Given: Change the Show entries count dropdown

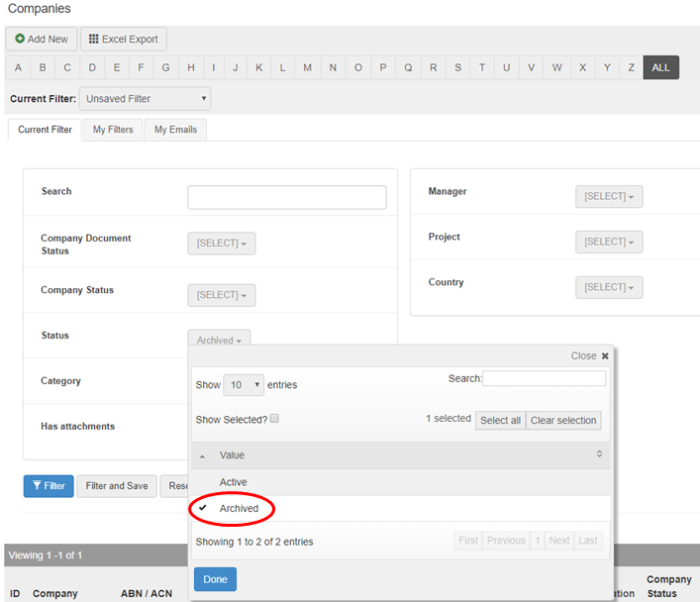Looking at the screenshot, I should (244, 384).
